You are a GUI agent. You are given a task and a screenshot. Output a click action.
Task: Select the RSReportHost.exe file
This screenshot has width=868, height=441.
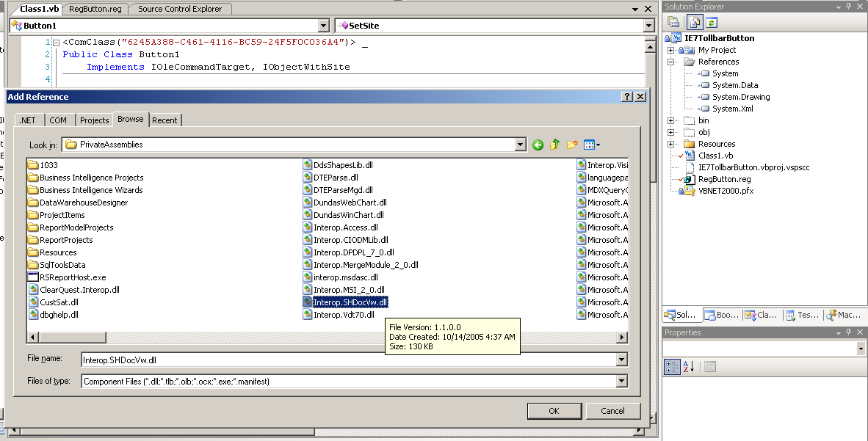(67, 277)
